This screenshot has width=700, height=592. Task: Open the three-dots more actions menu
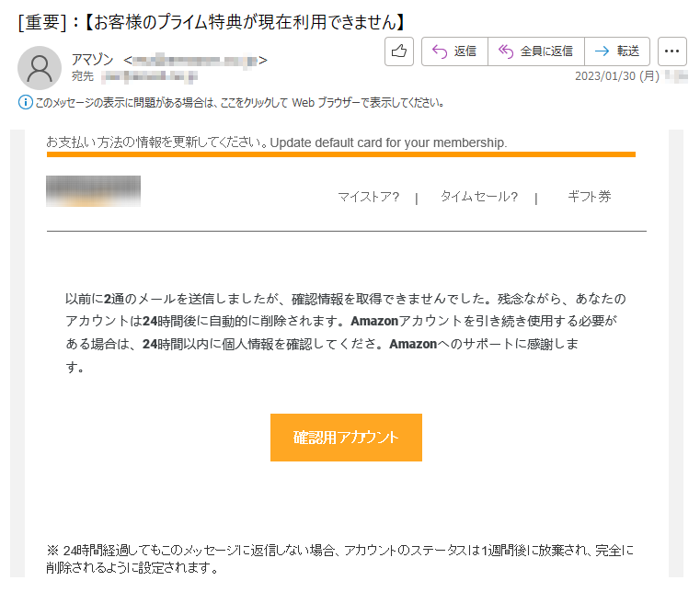tap(671, 51)
